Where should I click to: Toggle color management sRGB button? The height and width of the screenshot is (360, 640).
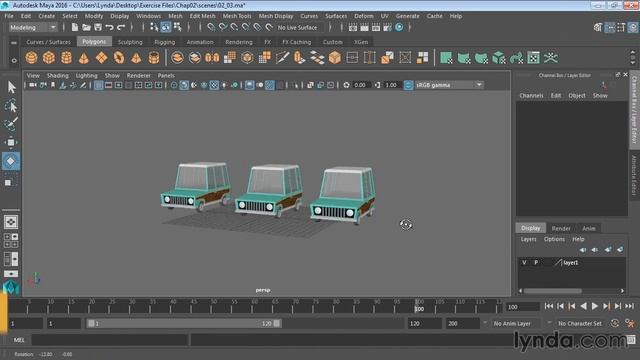coord(408,85)
